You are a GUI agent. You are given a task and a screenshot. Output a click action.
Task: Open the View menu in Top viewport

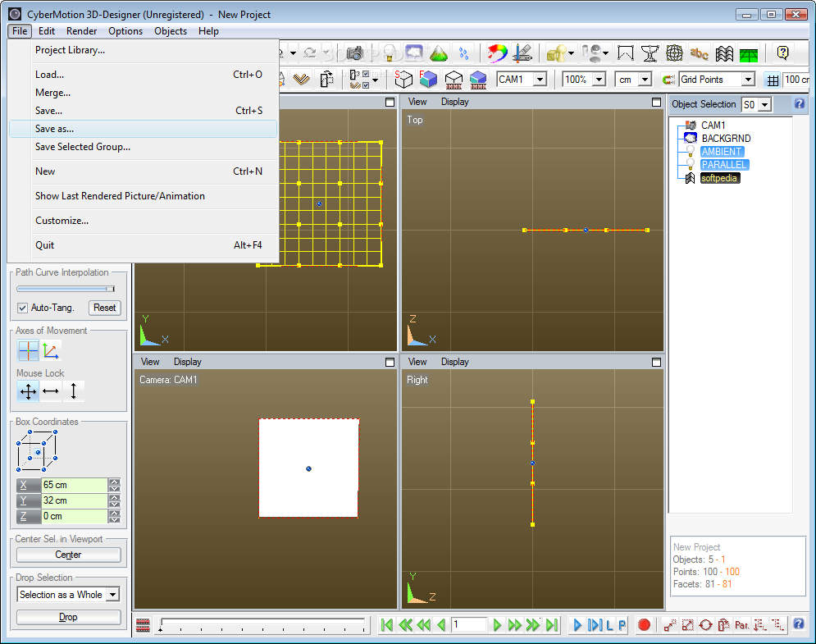[417, 102]
